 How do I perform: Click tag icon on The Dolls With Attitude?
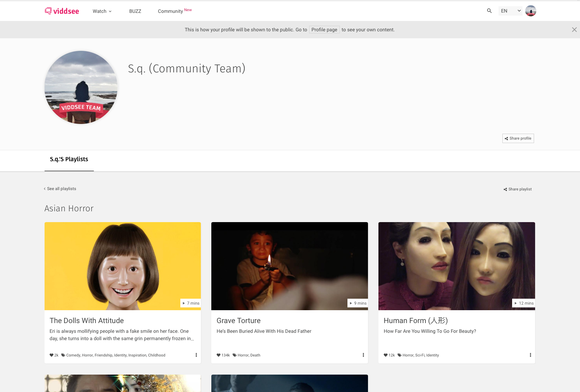point(63,355)
